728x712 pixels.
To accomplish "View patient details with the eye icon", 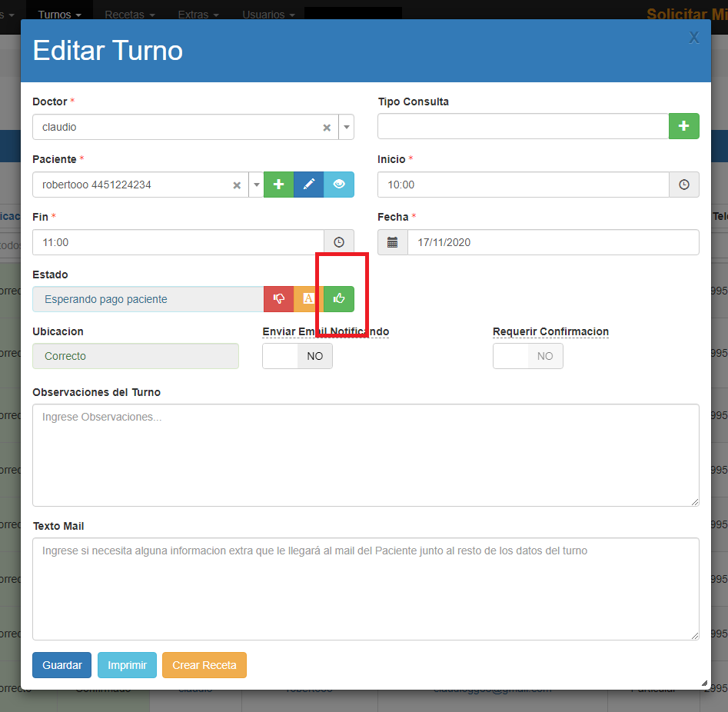I will point(339,185).
